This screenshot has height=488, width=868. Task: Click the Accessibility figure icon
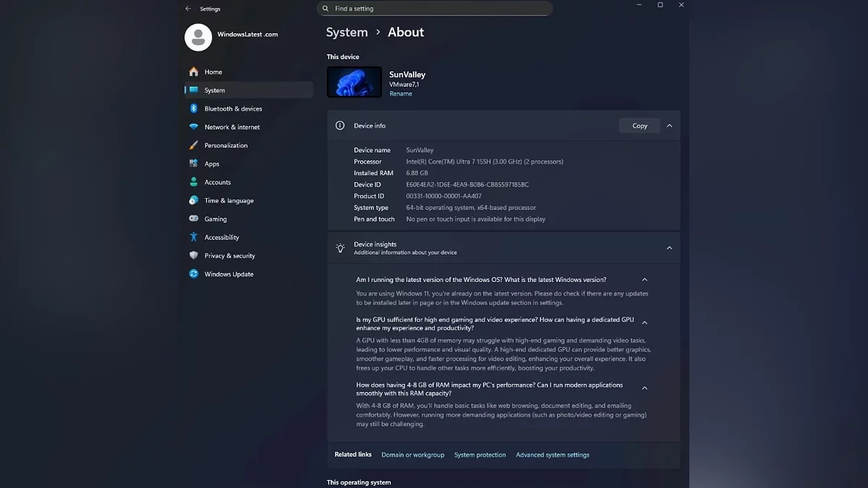[193, 237]
